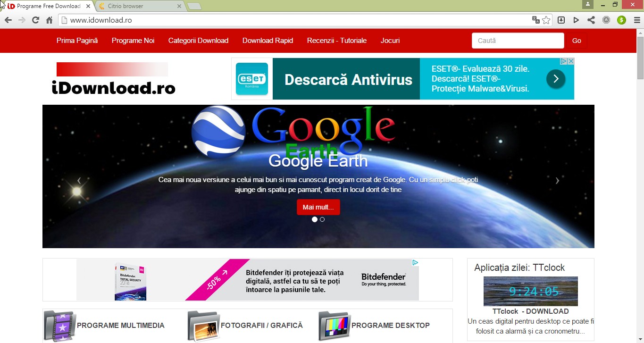Open Jocuri menu item
644x343 pixels.
[390, 41]
